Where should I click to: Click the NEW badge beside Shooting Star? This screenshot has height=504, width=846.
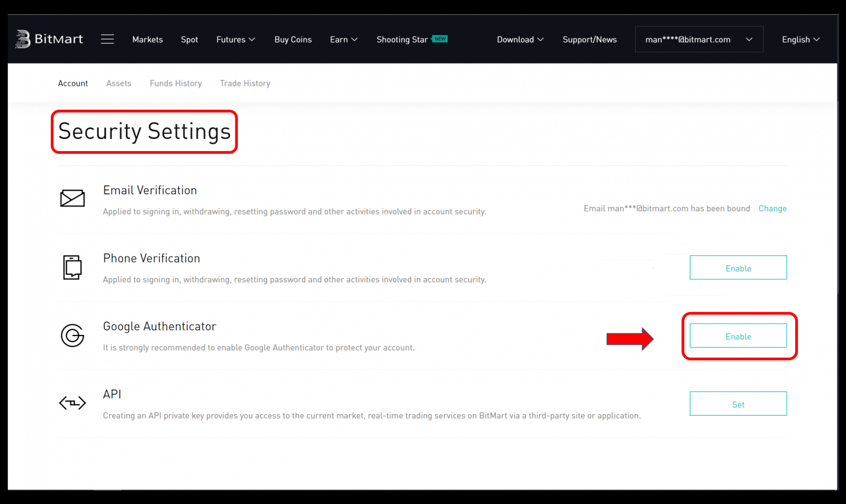coord(440,38)
